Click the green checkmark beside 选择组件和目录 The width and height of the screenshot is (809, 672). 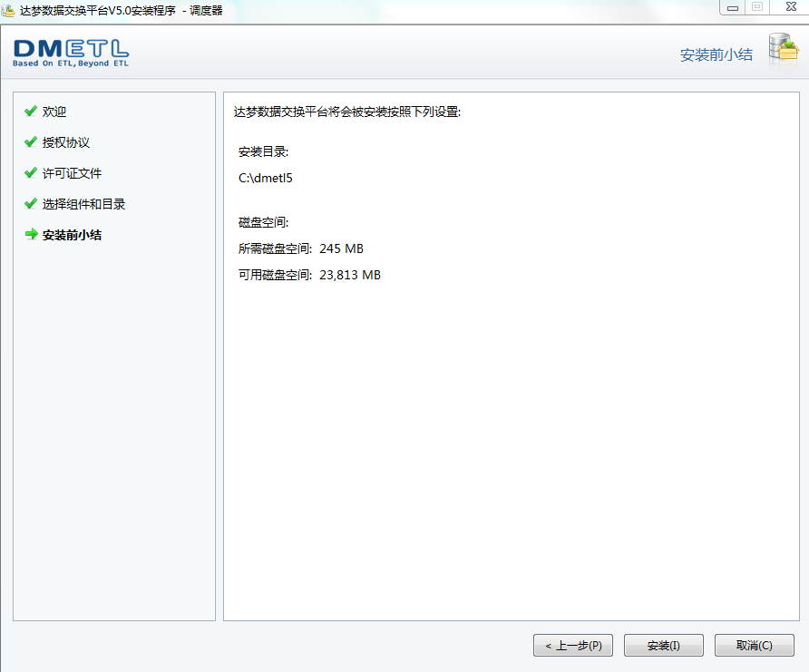coord(31,204)
